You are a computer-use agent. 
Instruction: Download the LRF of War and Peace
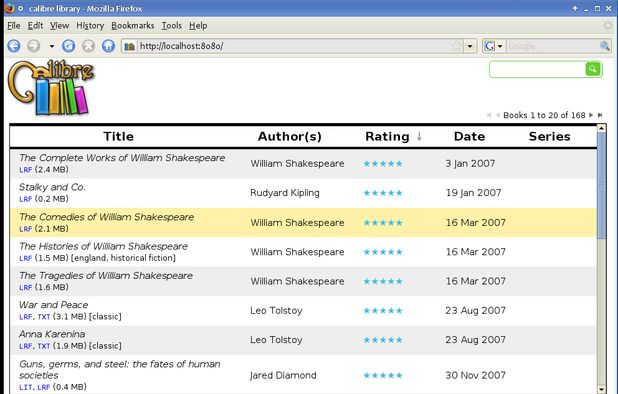pos(25,317)
